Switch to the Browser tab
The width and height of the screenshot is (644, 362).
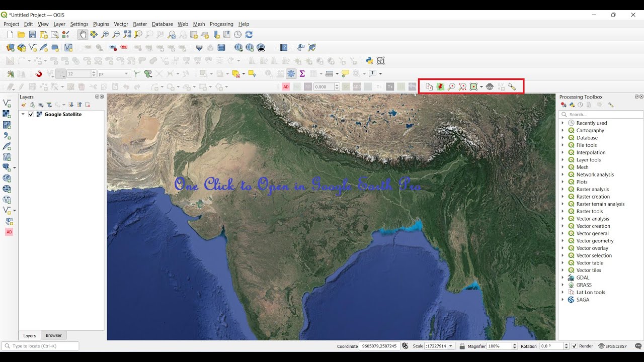[54, 335]
